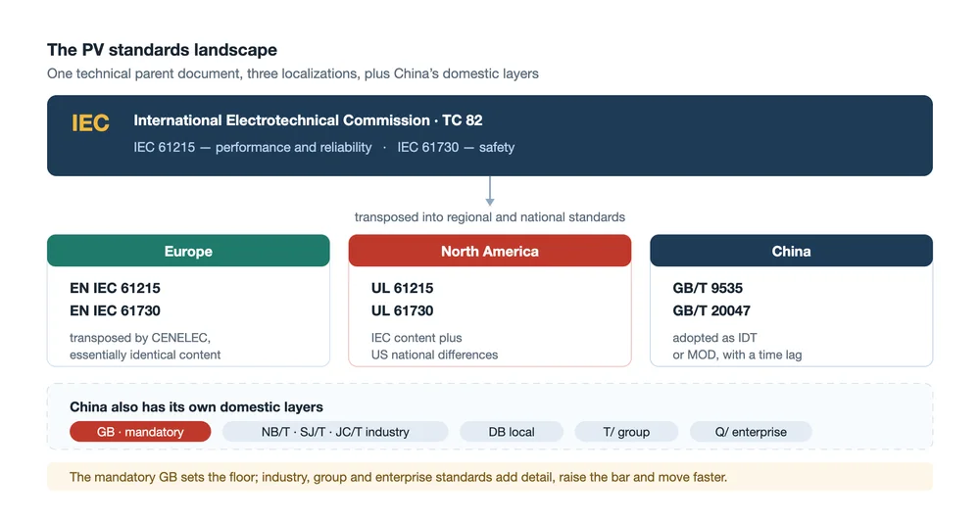Screen dimensions: 980x520
Task: Click the NB/T · SJ/T · JC/T industry pill
Action: tap(335, 431)
